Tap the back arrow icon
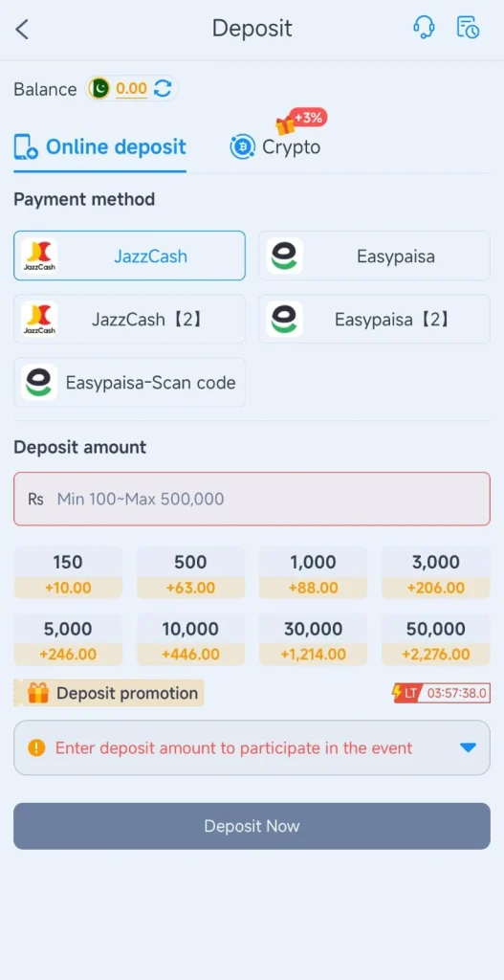 point(22,30)
